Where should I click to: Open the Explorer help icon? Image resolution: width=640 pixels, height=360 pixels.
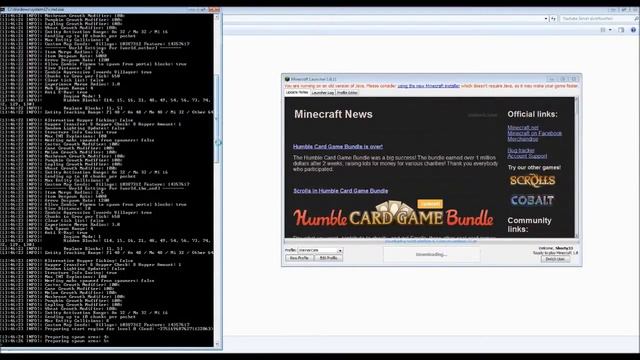pyautogui.click(x=633, y=30)
